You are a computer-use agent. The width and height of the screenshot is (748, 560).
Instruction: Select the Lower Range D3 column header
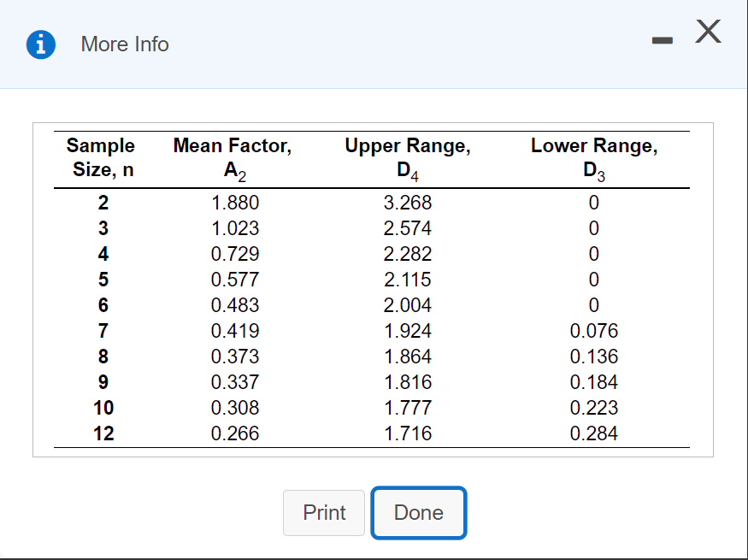pyautogui.click(x=594, y=159)
